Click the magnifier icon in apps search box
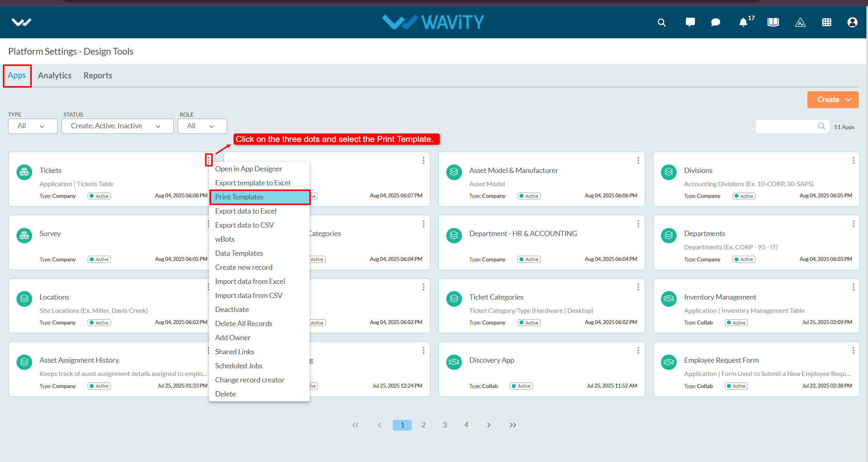 pos(821,126)
